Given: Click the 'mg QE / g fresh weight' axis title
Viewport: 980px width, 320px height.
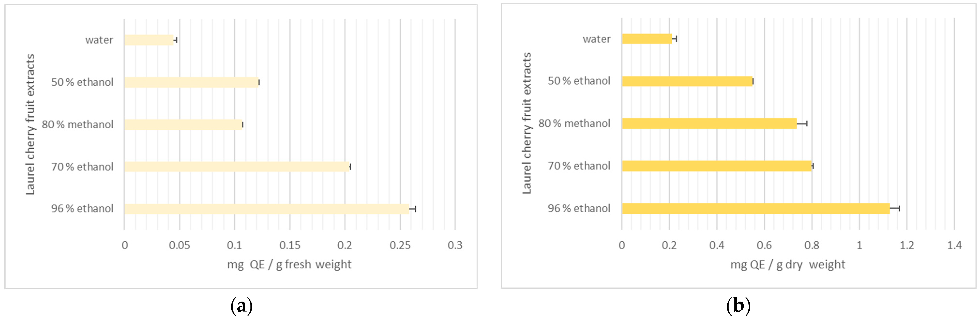Looking at the screenshot, I should 289,264.
